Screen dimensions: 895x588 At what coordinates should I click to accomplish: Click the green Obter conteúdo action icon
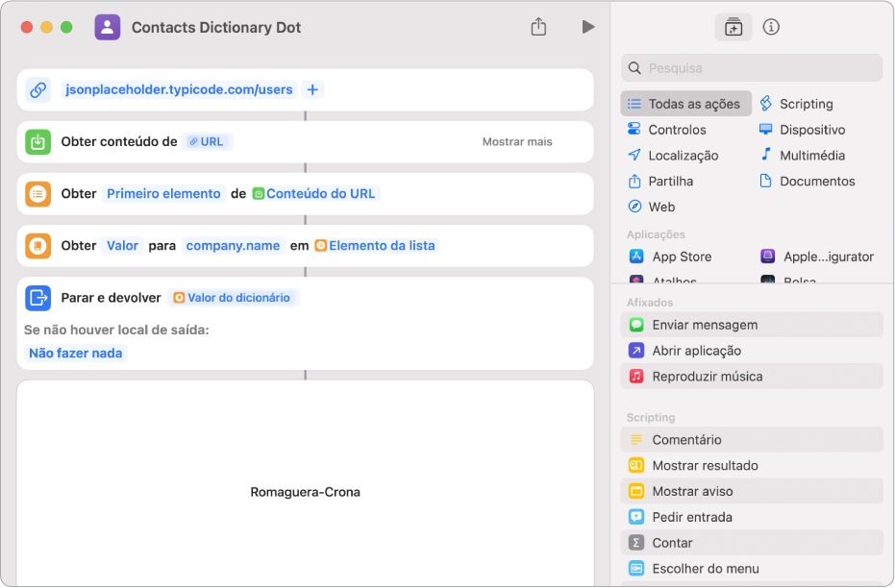pos(37,141)
